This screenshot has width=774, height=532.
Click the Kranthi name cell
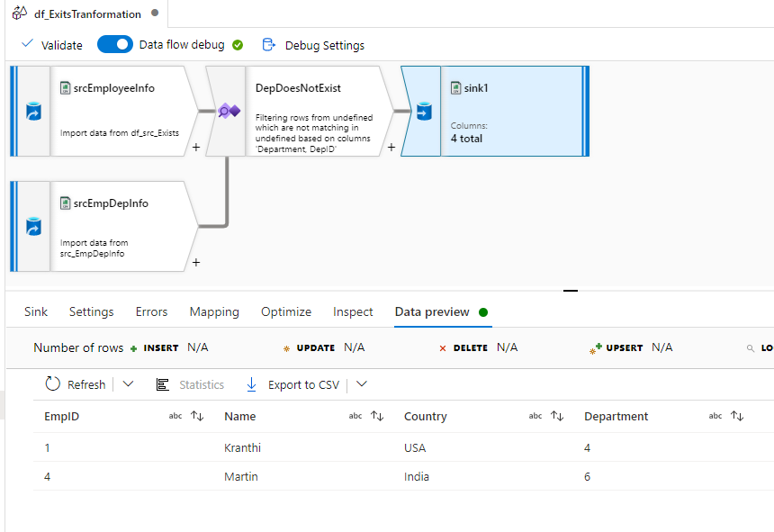pos(242,447)
